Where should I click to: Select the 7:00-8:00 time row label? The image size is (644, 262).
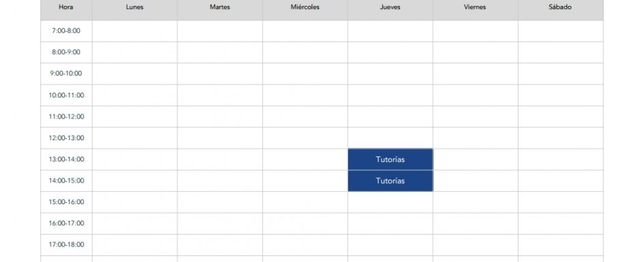pos(66,31)
